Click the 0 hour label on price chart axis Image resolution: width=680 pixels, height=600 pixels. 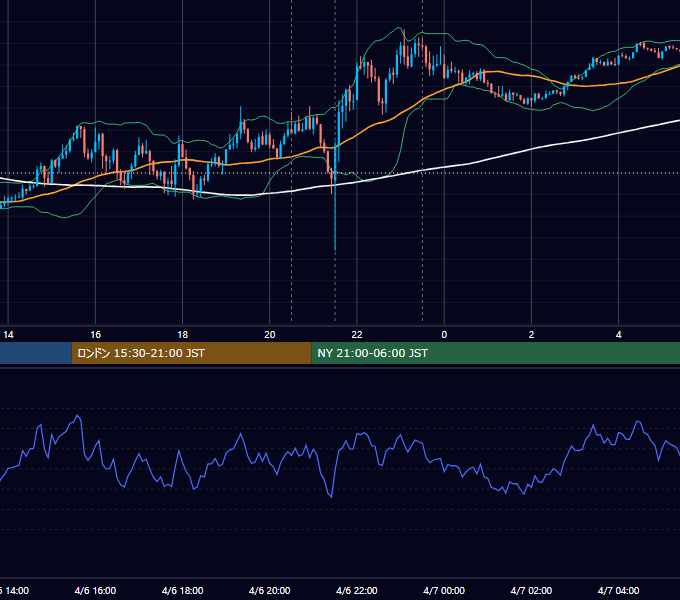(x=444, y=335)
